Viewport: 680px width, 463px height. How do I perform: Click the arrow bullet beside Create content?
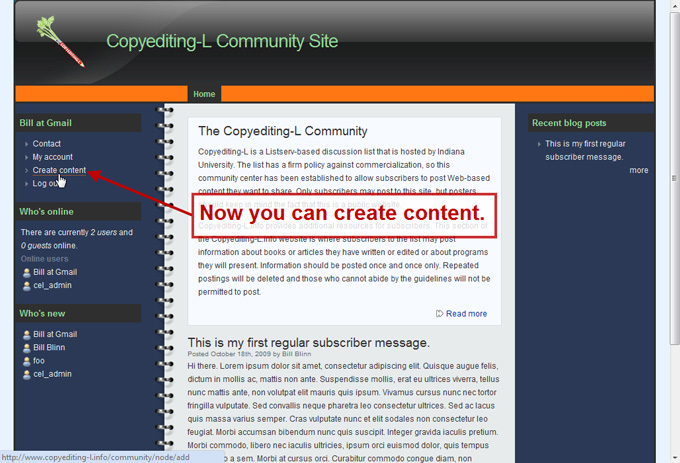pyautogui.click(x=26, y=171)
